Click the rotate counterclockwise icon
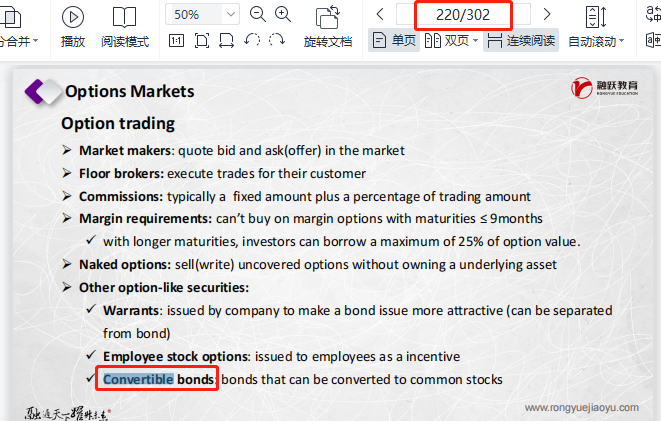The image size is (661, 421). [252, 41]
